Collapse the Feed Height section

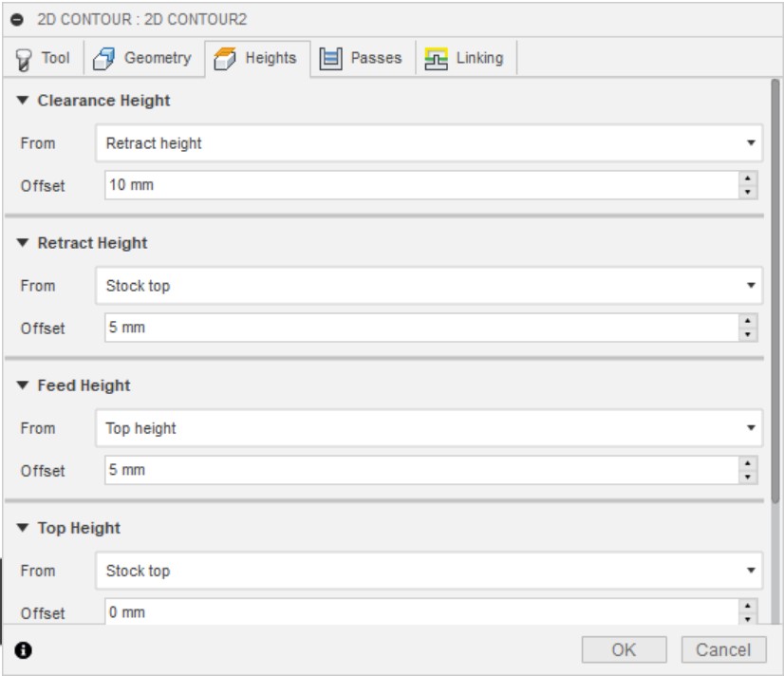point(24,385)
